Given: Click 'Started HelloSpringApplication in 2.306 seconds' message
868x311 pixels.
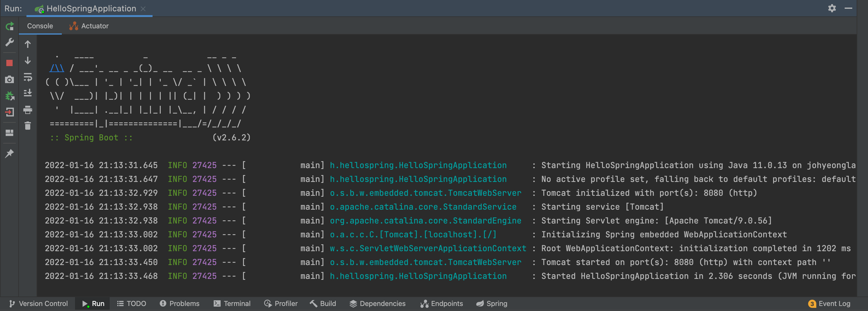Looking at the screenshot, I should [x=698, y=276].
